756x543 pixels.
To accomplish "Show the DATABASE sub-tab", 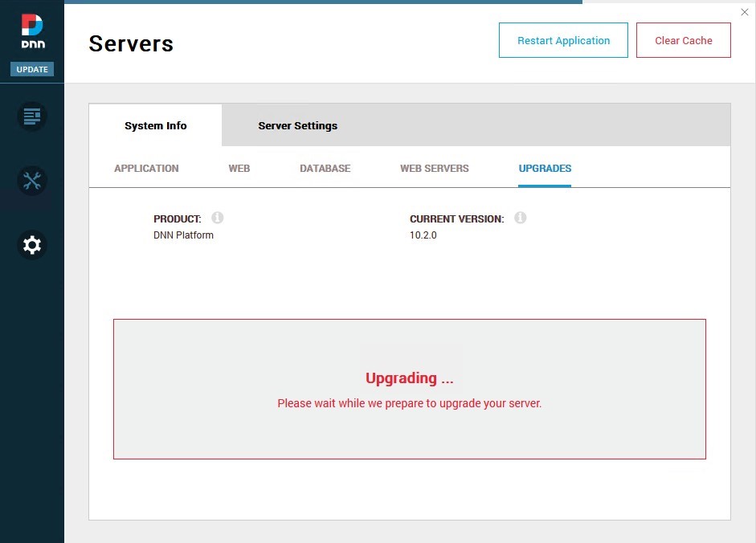I will click(325, 169).
